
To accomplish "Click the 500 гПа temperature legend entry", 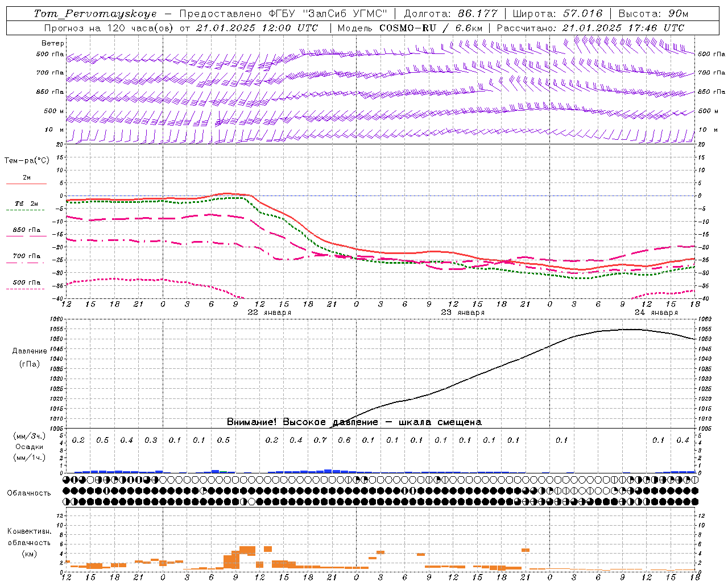I will pyautogui.click(x=26, y=282).
